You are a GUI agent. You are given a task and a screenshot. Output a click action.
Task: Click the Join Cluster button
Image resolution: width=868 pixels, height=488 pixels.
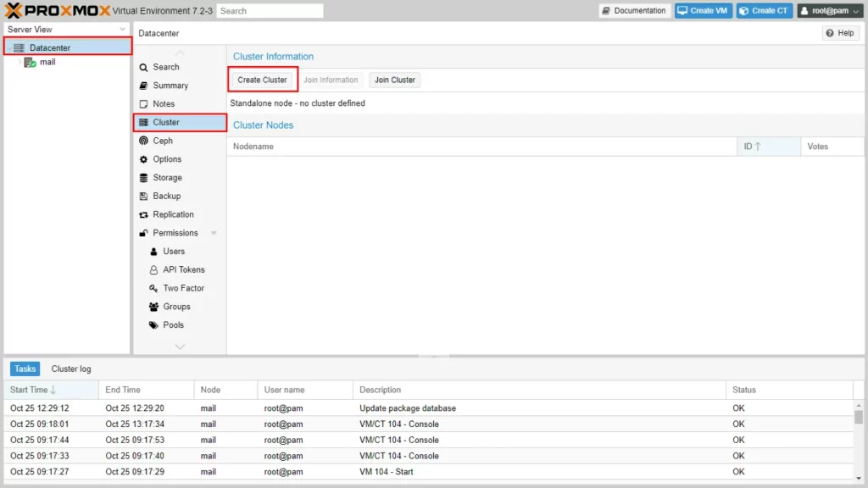[395, 80]
